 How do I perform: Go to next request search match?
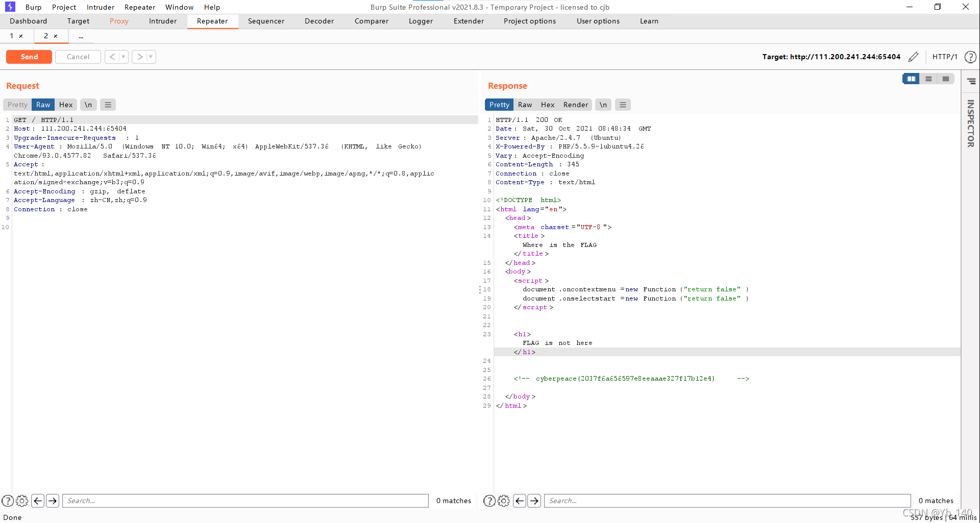click(x=53, y=501)
